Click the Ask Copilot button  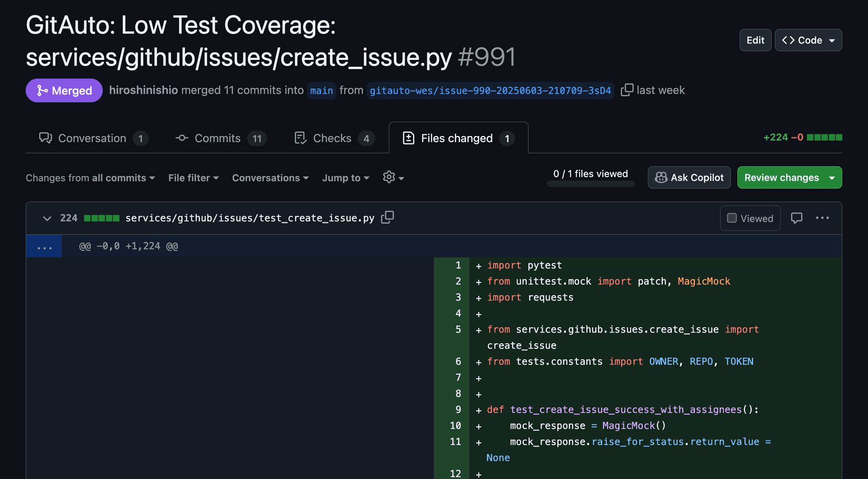(x=689, y=178)
